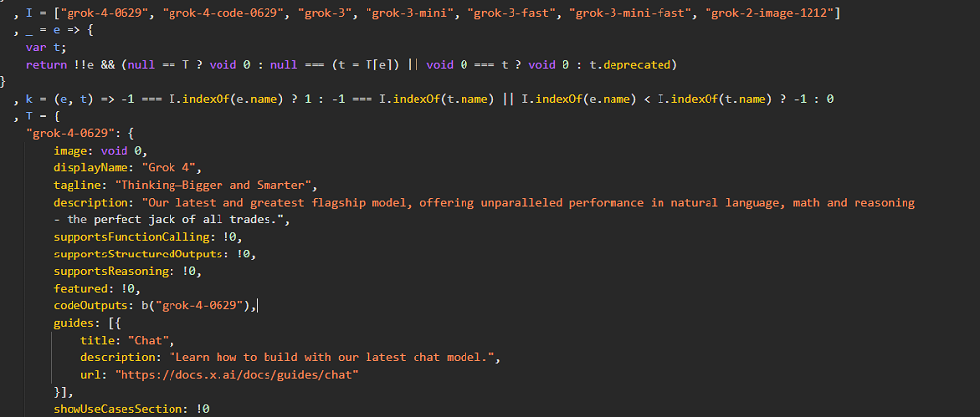Place cursor on the "var t;" declaration
The height and width of the screenshot is (417, 980).
click(44, 46)
